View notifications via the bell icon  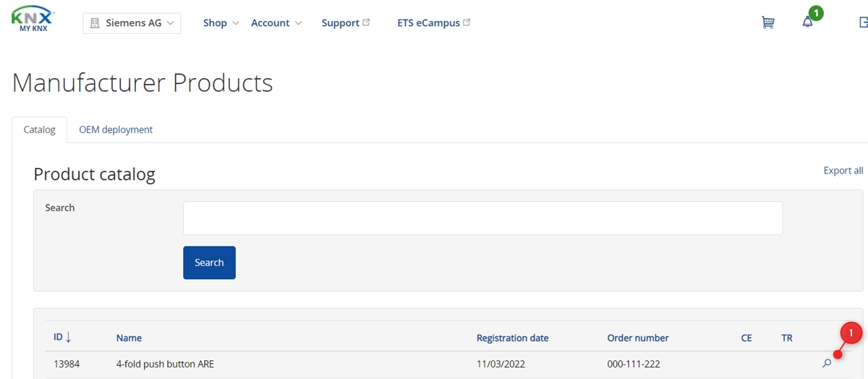coord(808,22)
